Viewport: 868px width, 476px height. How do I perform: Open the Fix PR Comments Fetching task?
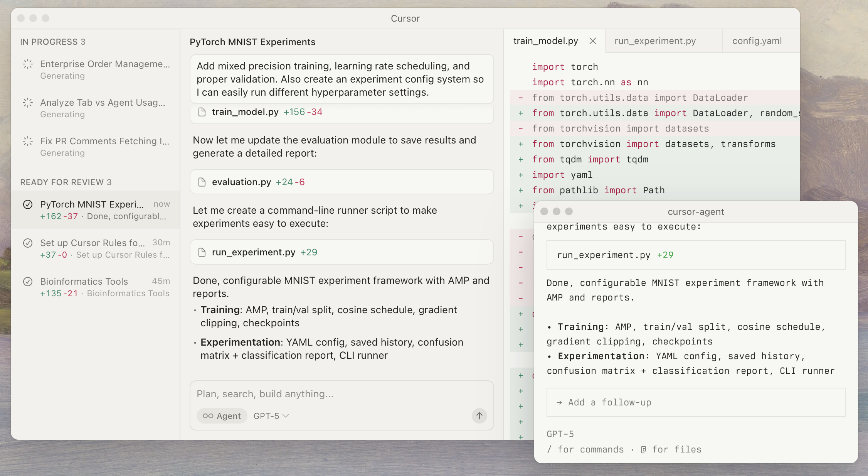96,147
